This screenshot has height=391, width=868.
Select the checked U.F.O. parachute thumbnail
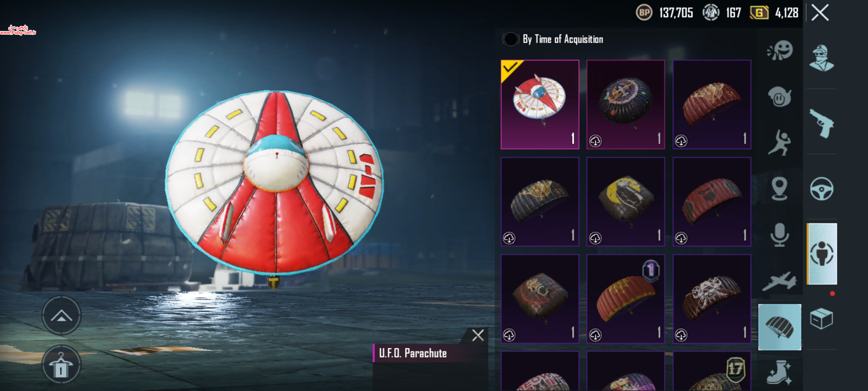coord(540,104)
